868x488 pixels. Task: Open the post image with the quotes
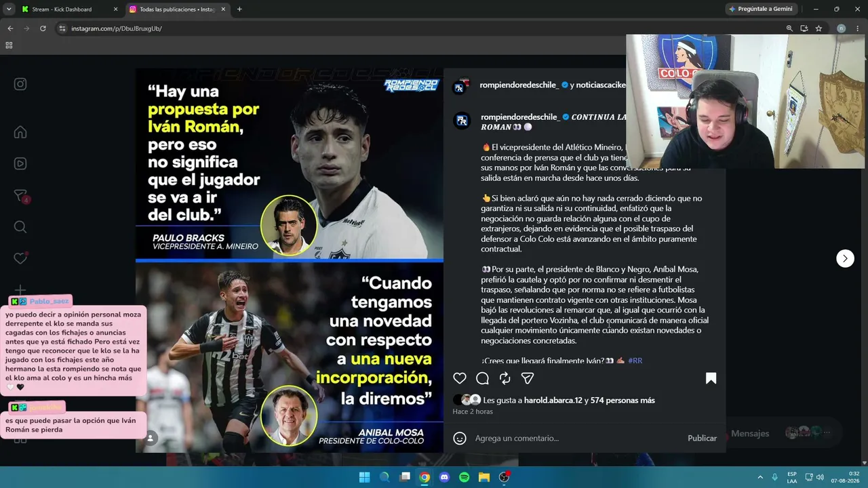click(290, 260)
